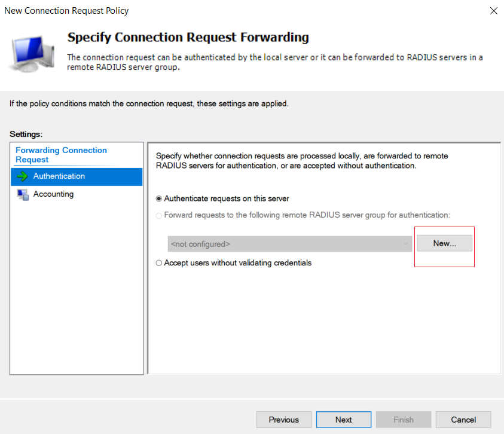Close the New Connection Request Policy dialog
504x434 pixels.
(x=493, y=11)
